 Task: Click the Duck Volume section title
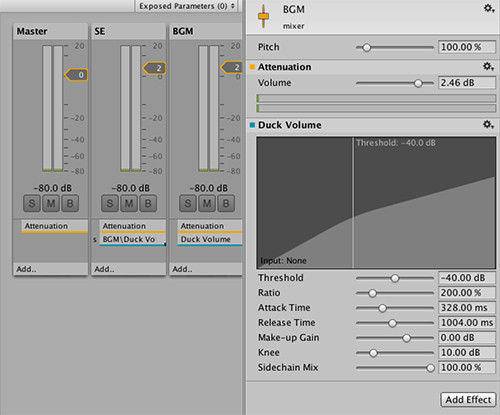(290, 125)
